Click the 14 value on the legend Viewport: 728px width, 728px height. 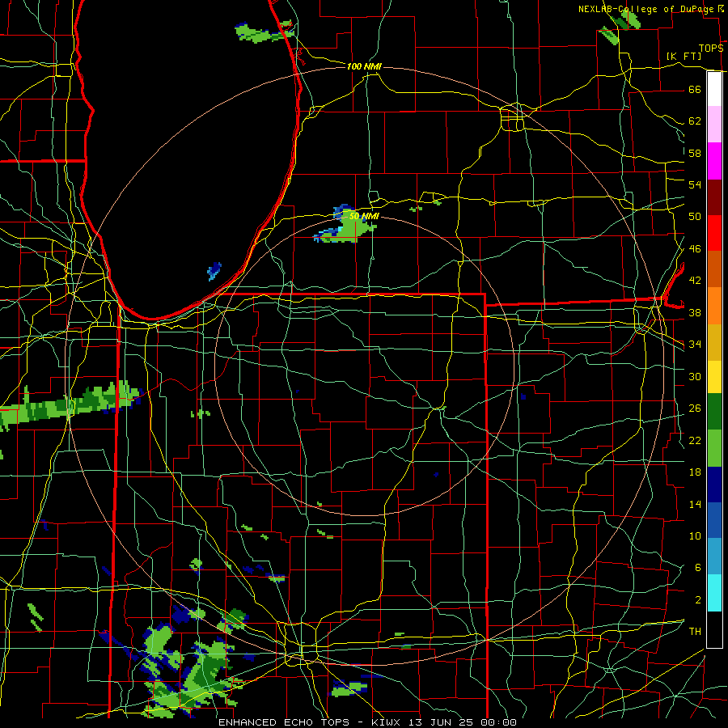click(x=695, y=504)
